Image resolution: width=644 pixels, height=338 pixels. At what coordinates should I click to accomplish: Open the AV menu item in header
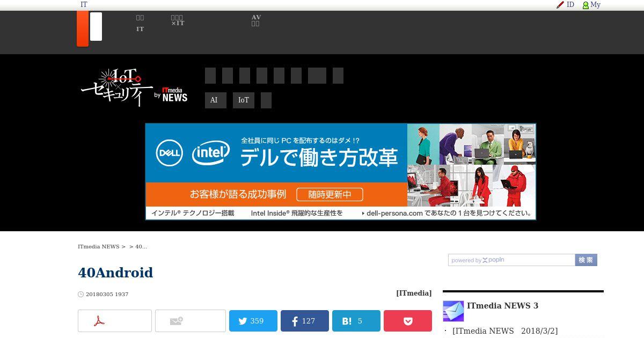coord(256,20)
